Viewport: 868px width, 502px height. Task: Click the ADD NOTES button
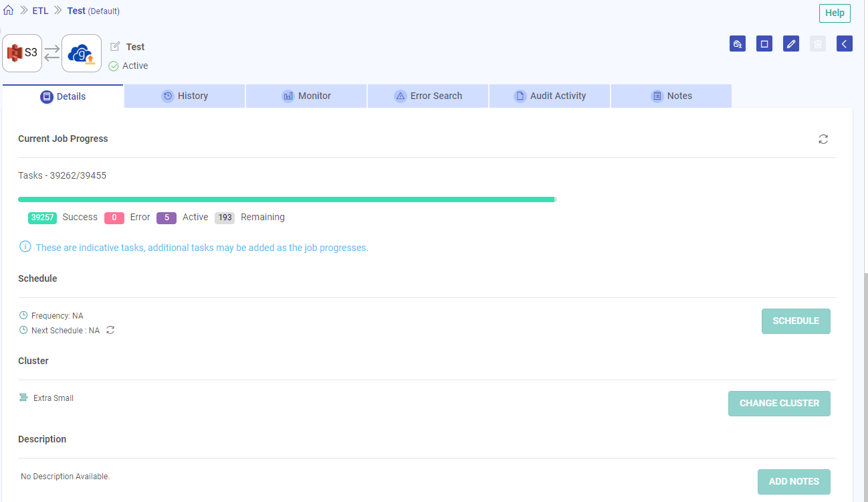(x=794, y=482)
